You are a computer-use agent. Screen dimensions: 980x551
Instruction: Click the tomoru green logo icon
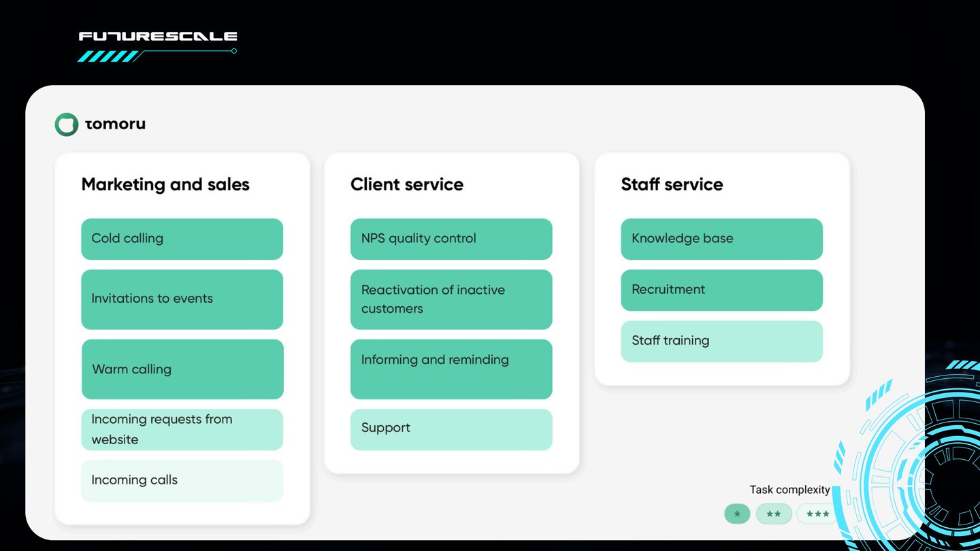[x=67, y=124]
